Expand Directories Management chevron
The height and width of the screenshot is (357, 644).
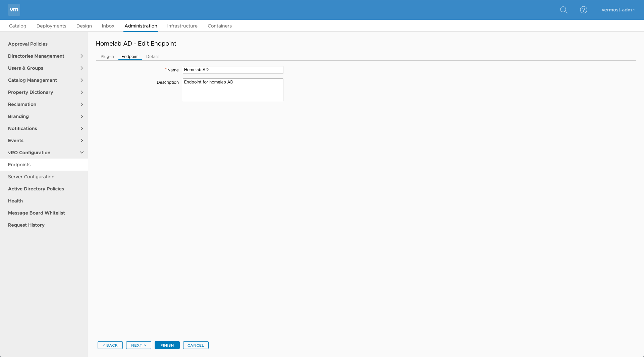82,56
